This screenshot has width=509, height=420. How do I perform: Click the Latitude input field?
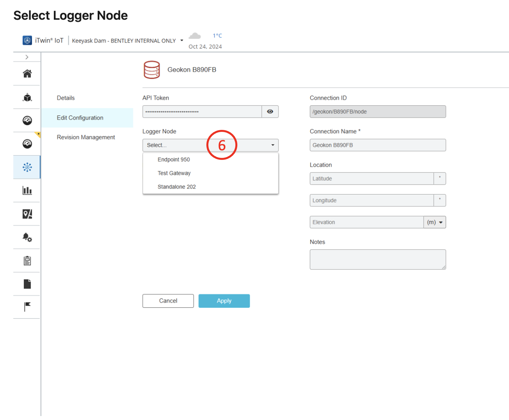click(x=372, y=179)
